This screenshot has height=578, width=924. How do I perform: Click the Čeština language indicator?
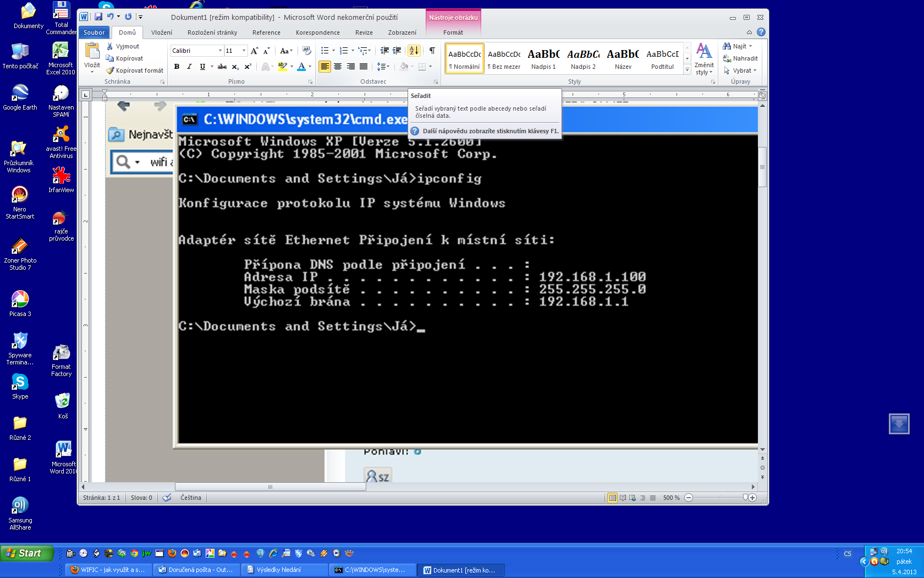click(x=191, y=498)
